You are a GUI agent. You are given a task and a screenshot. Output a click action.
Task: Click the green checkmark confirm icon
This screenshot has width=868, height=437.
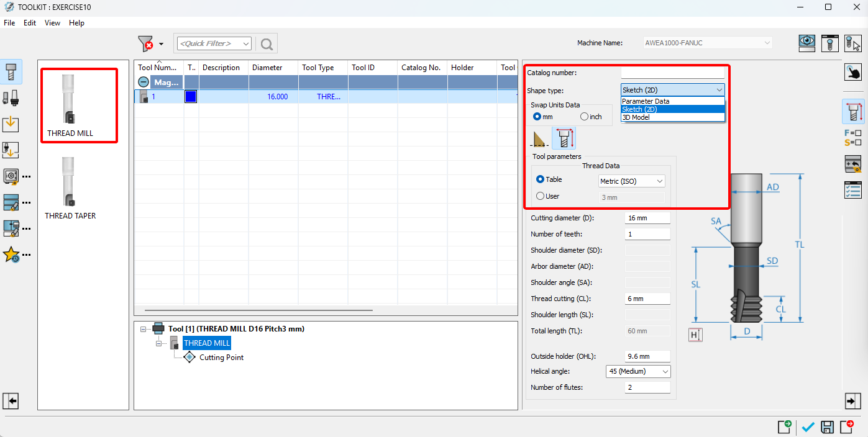coord(808,427)
